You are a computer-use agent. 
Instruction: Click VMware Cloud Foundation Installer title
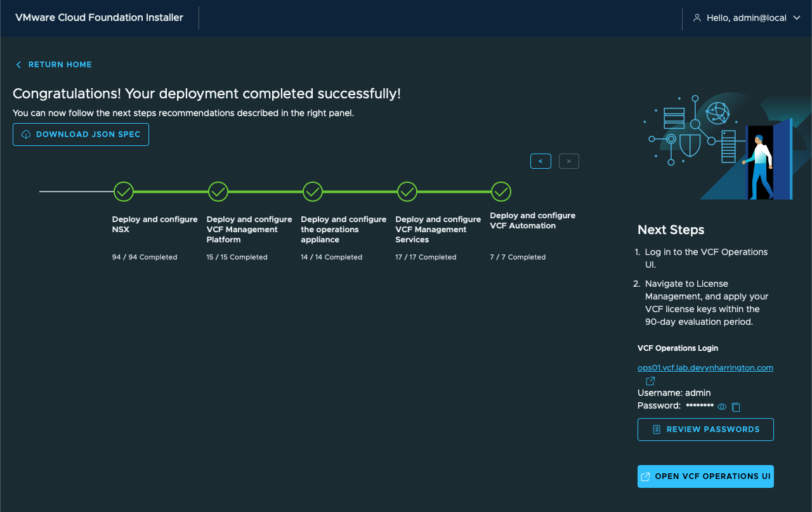pos(99,18)
